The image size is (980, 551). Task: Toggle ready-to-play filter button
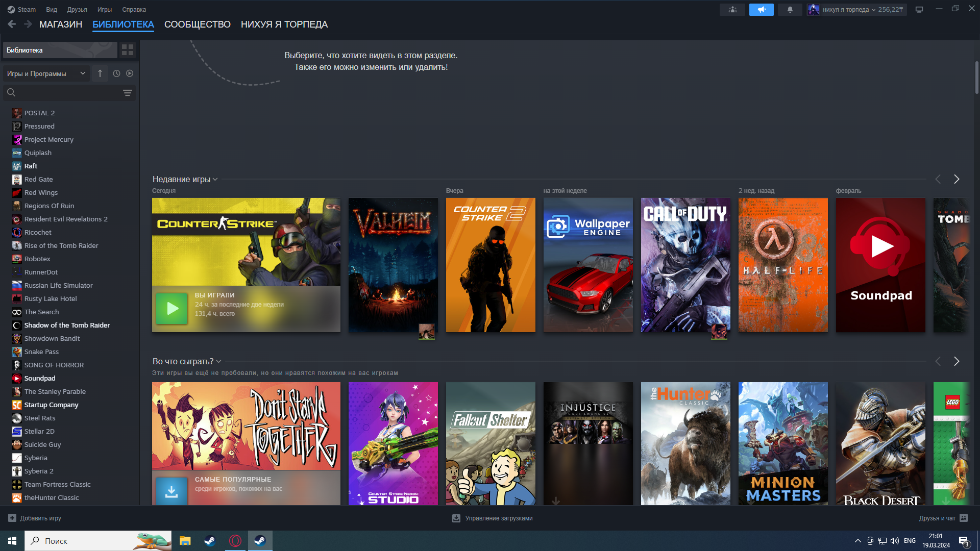[x=130, y=73]
